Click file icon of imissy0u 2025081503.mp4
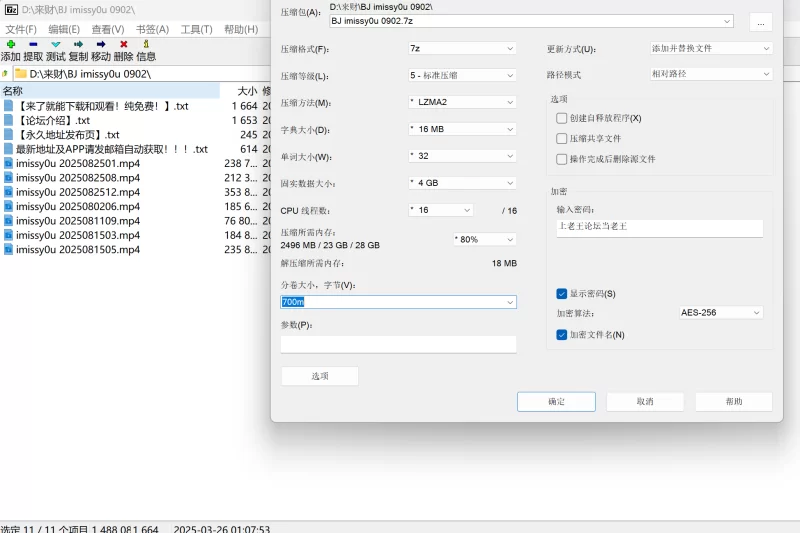This screenshot has width=800, height=533. 8,235
